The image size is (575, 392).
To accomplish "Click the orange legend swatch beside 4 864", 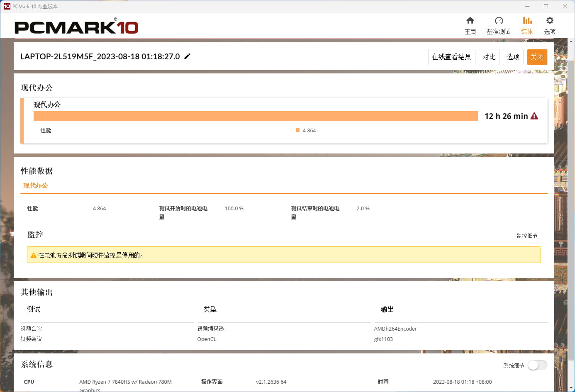I will tap(297, 130).
